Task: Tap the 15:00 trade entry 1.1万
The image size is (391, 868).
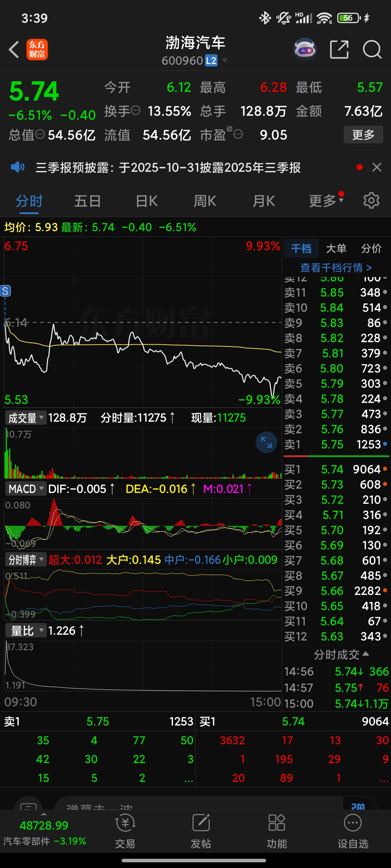Action: point(336,703)
